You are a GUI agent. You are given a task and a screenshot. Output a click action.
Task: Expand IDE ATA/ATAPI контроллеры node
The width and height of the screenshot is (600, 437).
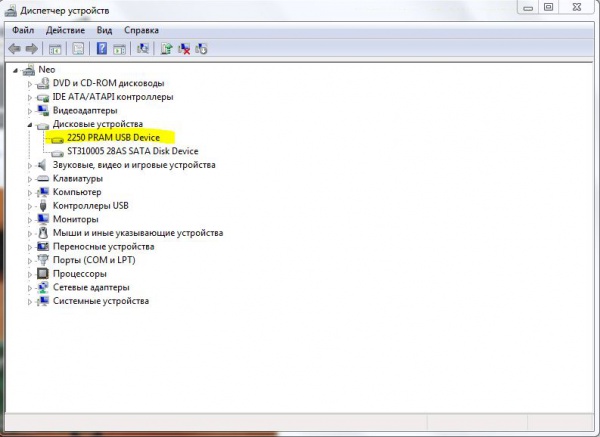29,98
